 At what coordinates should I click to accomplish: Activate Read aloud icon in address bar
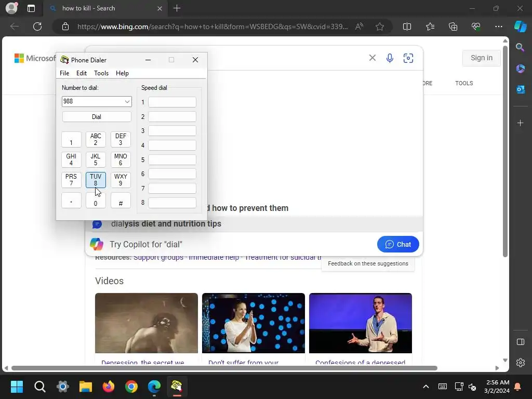[x=359, y=26]
